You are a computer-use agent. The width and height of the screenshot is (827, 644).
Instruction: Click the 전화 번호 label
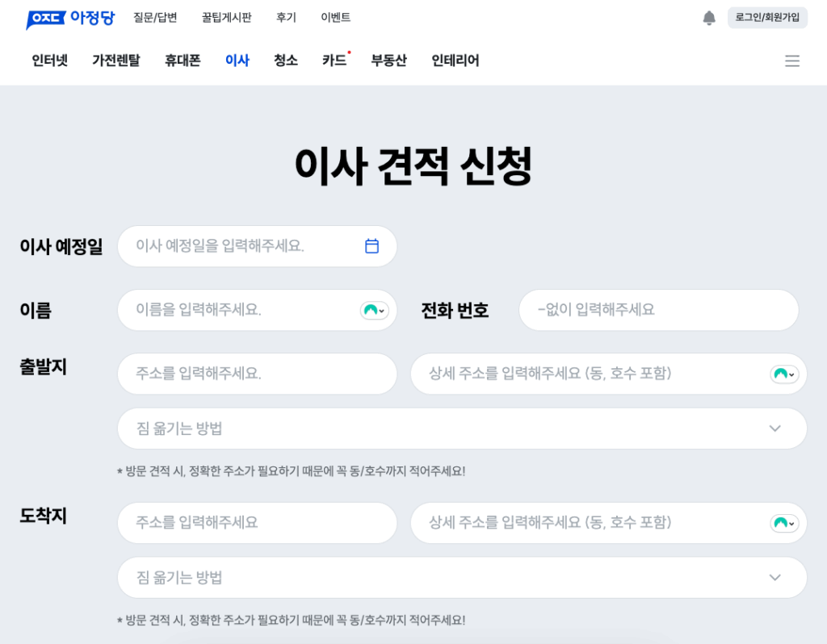(455, 311)
